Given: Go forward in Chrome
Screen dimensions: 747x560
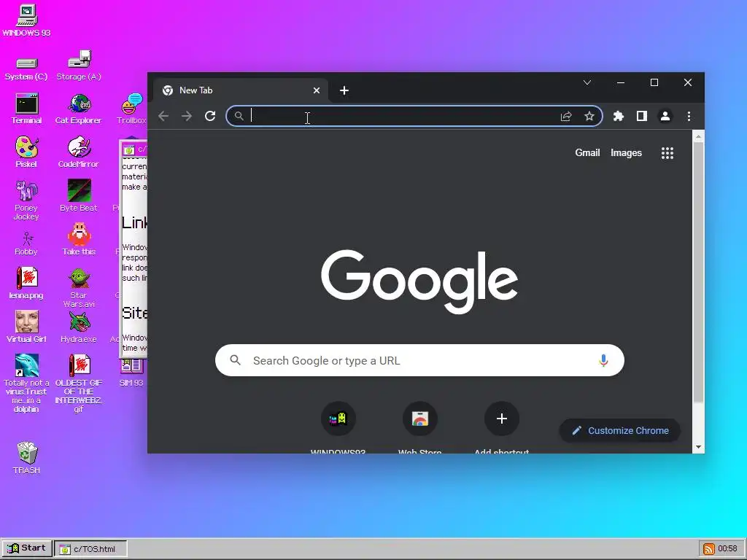Looking at the screenshot, I should click(187, 116).
